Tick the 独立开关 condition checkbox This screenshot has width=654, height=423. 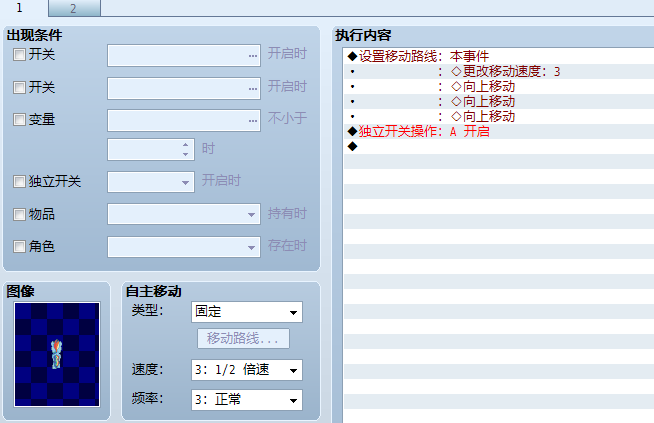click(19, 181)
